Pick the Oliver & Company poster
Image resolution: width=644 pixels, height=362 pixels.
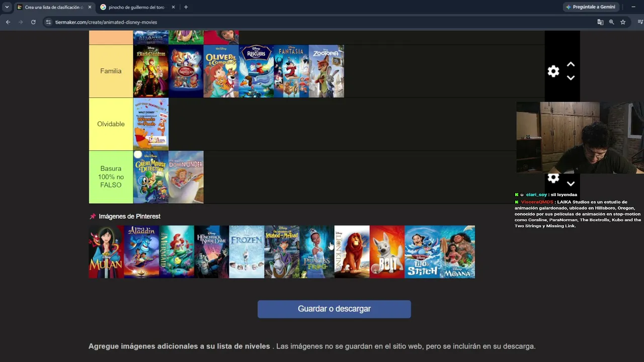221,71
